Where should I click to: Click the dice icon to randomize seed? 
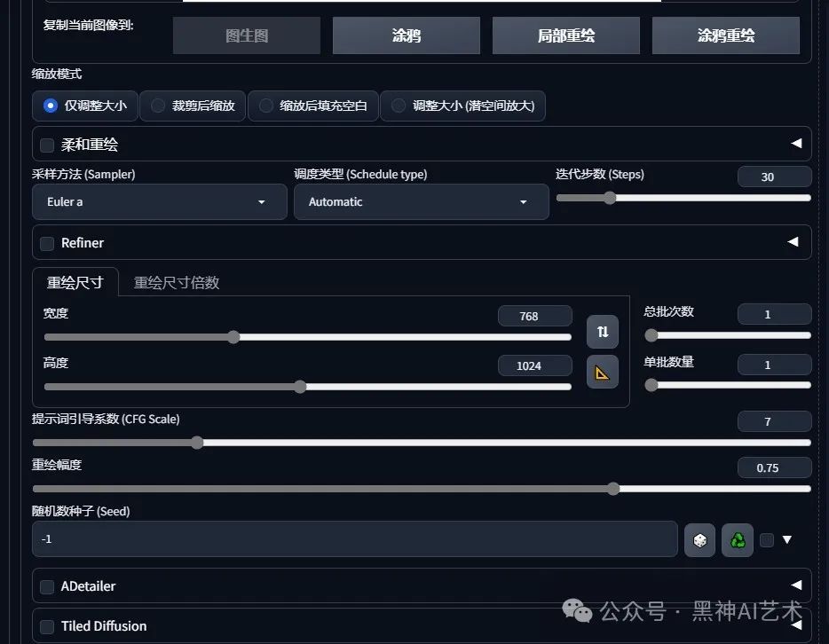[699, 540]
